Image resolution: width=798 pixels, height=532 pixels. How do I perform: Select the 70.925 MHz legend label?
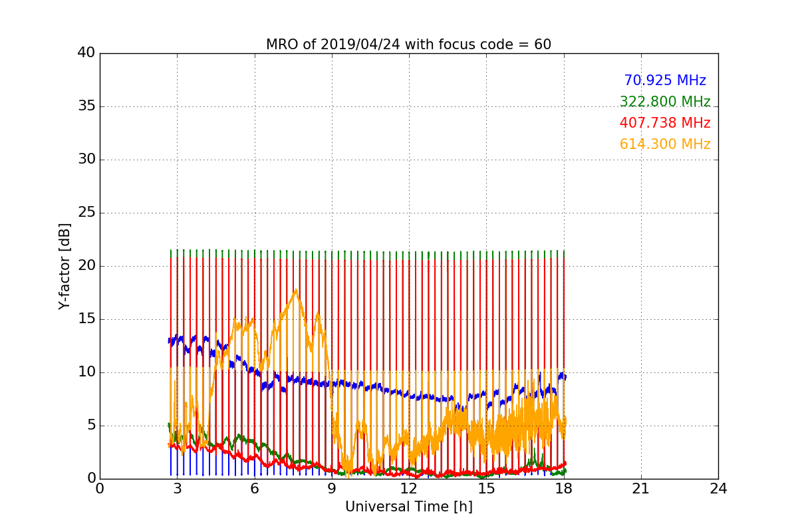(665, 80)
